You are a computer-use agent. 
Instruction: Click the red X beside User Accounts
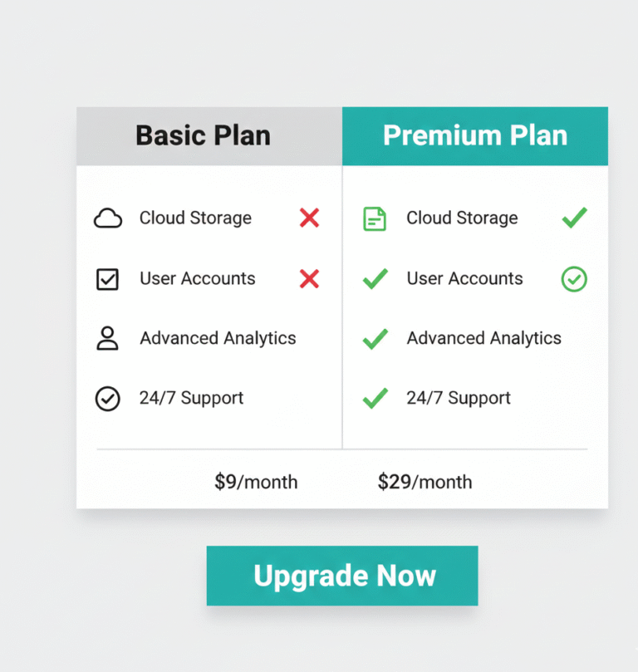click(x=309, y=279)
